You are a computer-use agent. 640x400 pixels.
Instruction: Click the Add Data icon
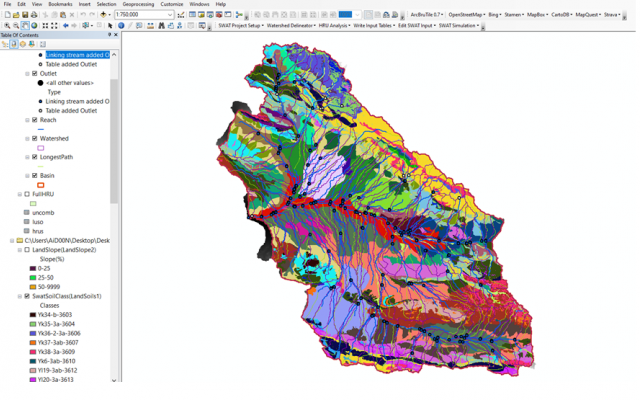tap(103, 15)
